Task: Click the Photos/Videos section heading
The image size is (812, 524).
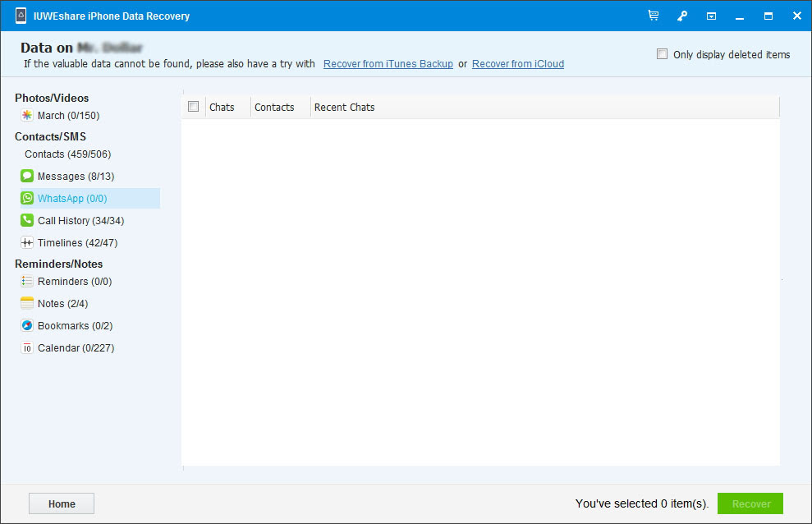Action: (52, 98)
